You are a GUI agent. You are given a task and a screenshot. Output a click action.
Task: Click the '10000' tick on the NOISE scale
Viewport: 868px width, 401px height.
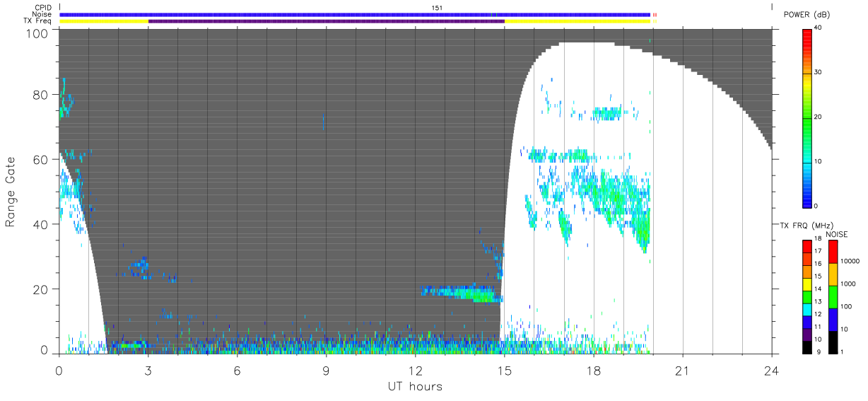(851, 261)
